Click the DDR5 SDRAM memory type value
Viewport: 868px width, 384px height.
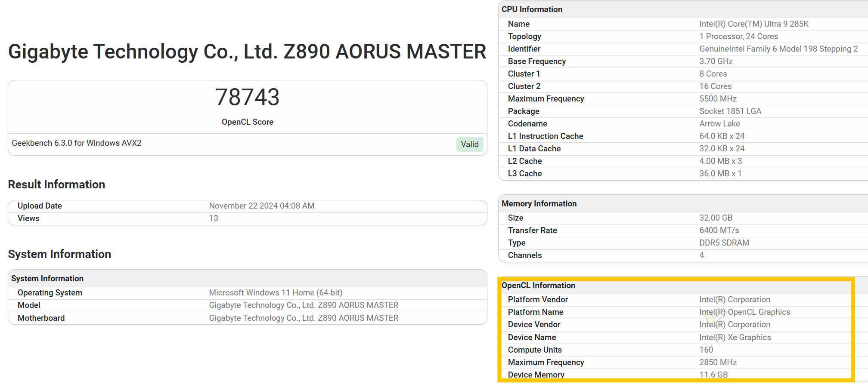tap(724, 243)
